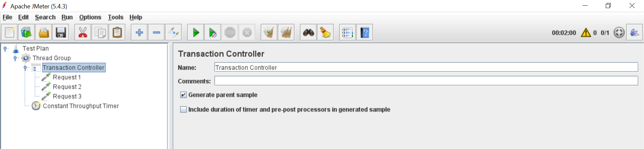Click into the Comments text field
This screenshot has height=149, width=644.
pos(426,81)
